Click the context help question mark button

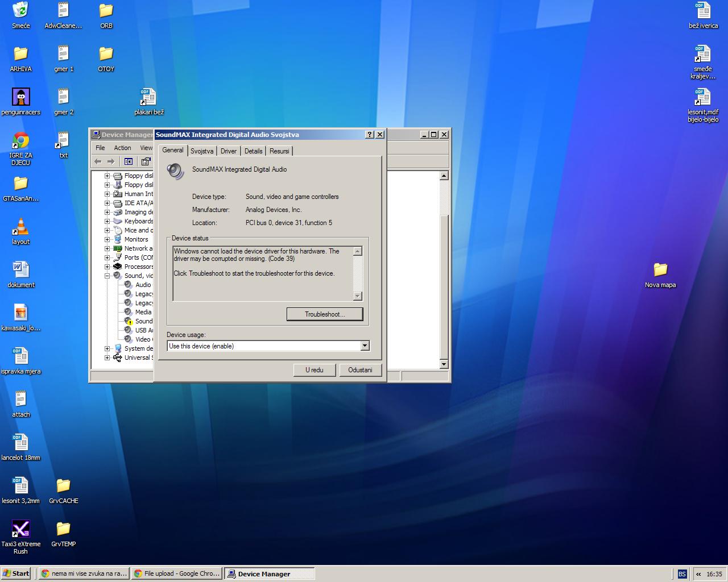(x=369, y=135)
